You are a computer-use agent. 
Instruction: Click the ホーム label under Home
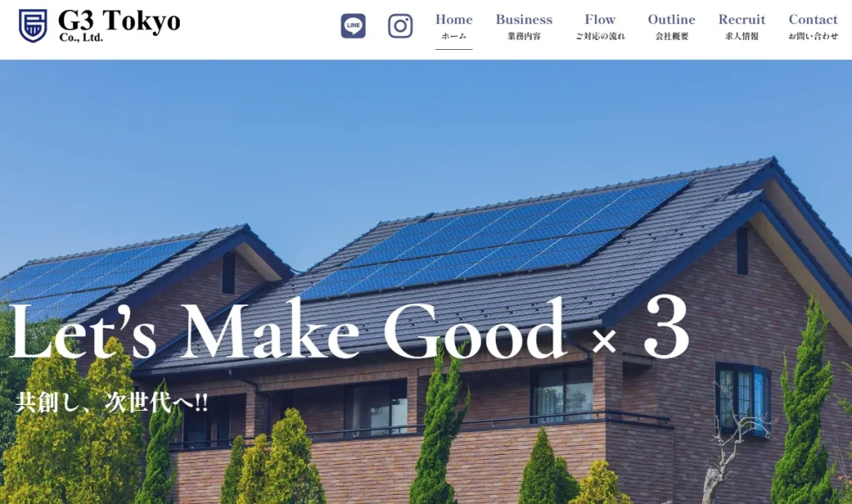coord(453,37)
